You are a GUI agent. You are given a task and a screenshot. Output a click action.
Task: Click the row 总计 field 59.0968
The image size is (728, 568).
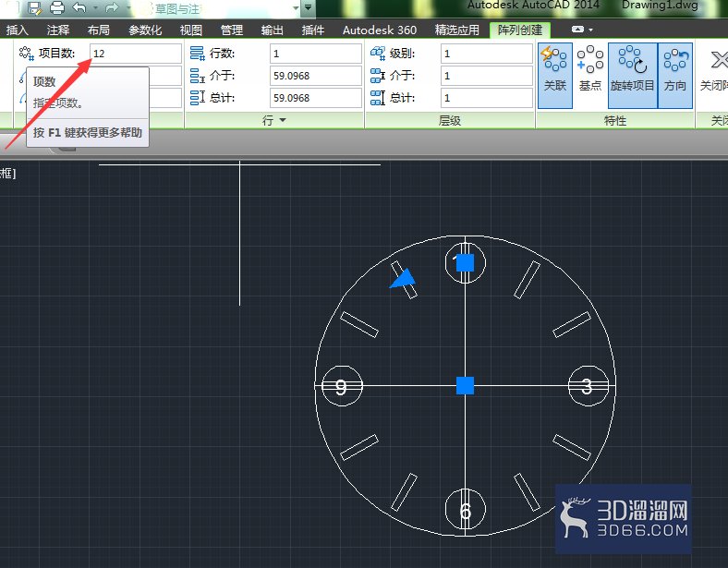316,98
